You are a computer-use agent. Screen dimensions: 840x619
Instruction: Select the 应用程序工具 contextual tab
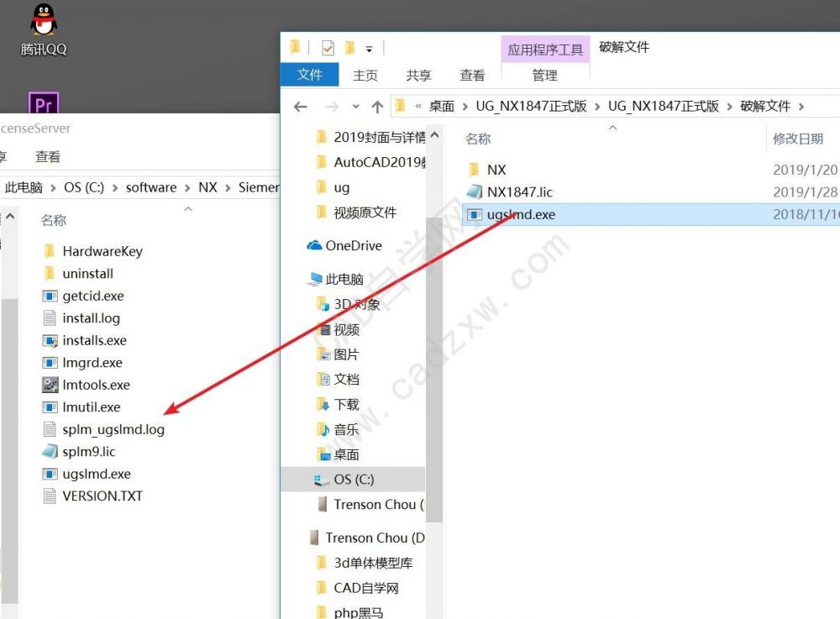tap(545, 50)
